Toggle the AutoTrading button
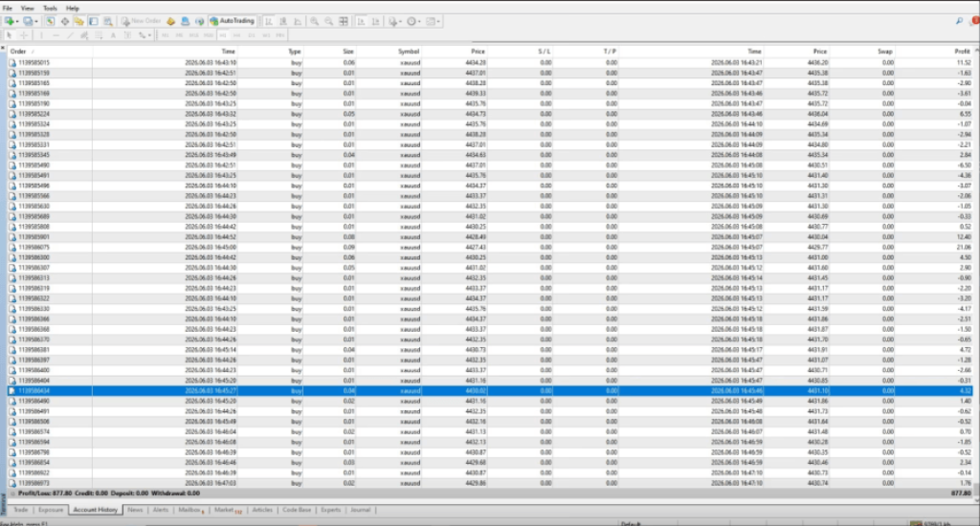The height and width of the screenshot is (526, 980). pos(233,21)
